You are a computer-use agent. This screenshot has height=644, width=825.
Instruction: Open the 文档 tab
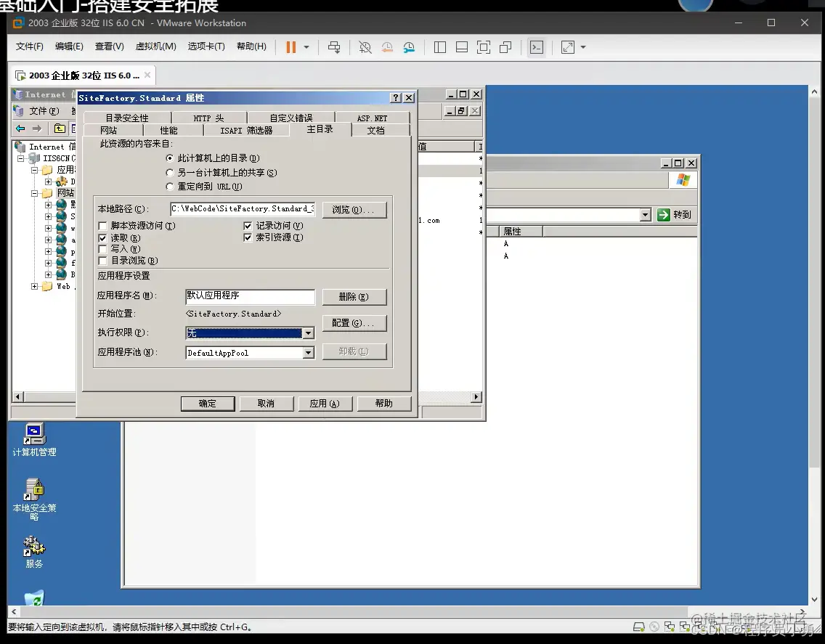coord(375,130)
